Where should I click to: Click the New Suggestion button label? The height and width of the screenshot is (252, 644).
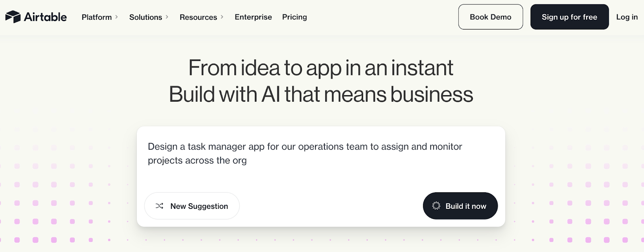coord(199,206)
